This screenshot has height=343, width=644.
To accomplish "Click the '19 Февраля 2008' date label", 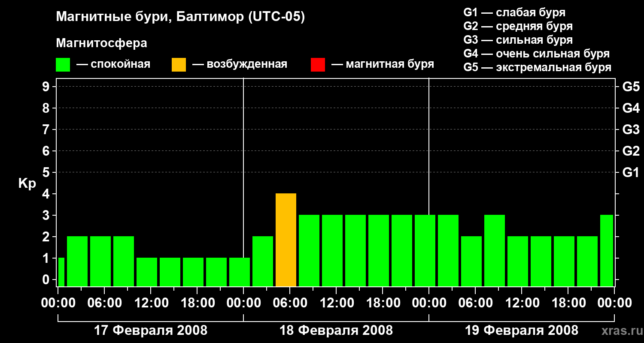I will [522, 331].
